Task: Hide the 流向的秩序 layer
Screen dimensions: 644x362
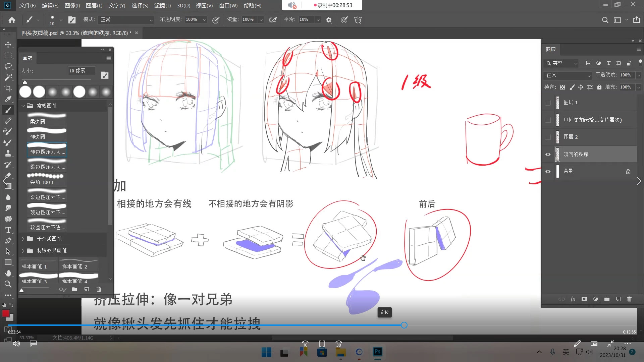Action: pos(548,155)
